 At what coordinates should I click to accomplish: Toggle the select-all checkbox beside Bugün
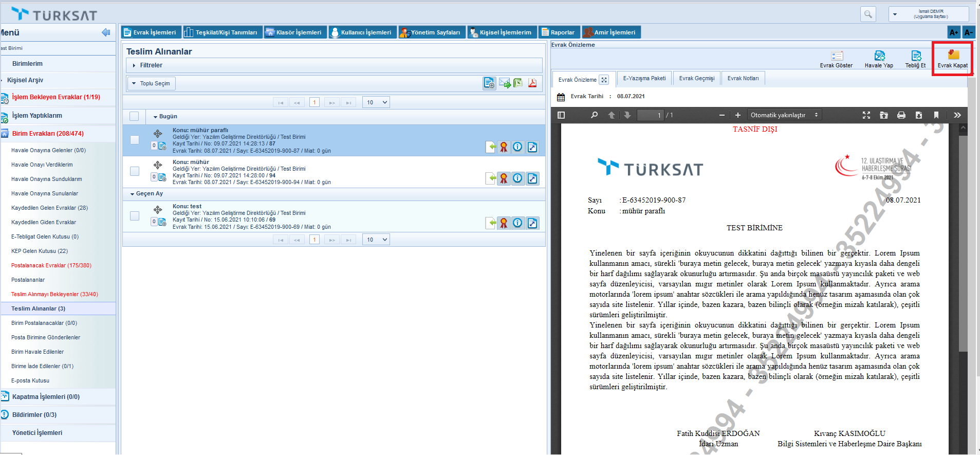134,116
